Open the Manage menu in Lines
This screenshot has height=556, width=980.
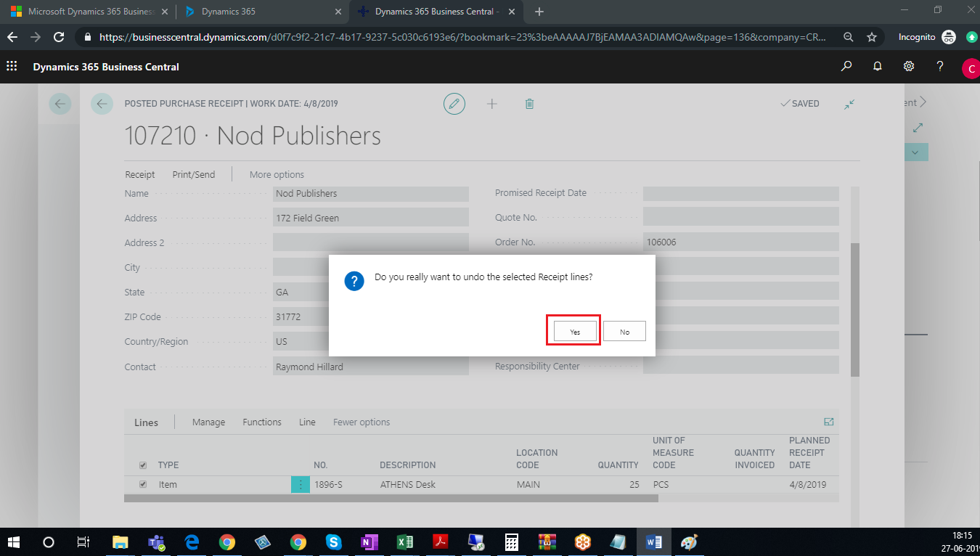click(208, 422)
